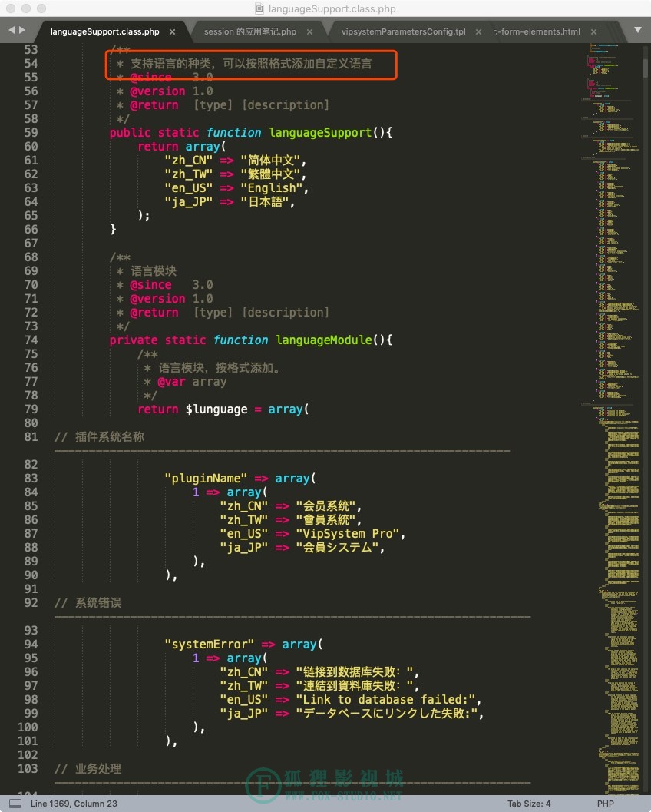Click the "繁體中文" string value
The width and height of the screenshot is (651, 812).
coord(271,174)
